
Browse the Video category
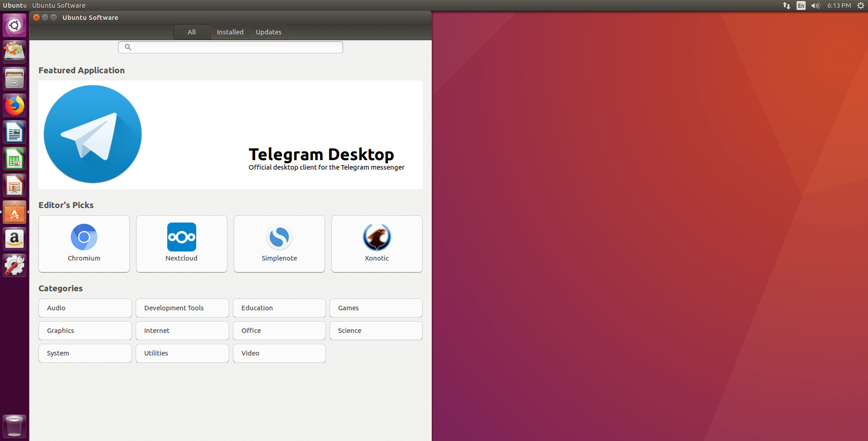click(x=279, y=353)
